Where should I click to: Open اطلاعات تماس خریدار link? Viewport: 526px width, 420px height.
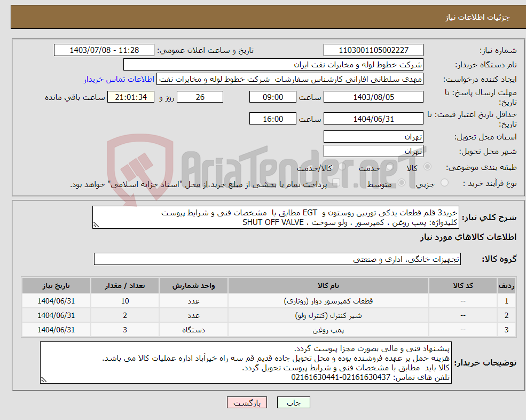[x=119, y=79]
